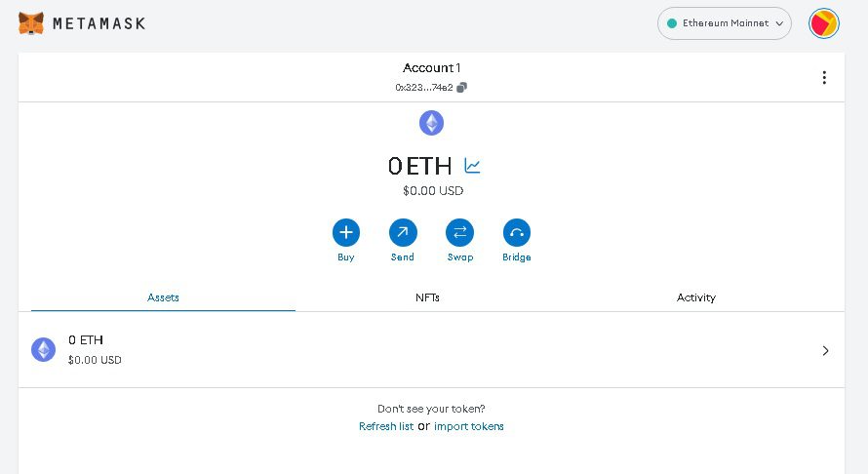The width and height of the screenshot is (868, 474).
Task: Expand the Ethereum Mainnet network dropdown
Action: click(x=724, y=23)
